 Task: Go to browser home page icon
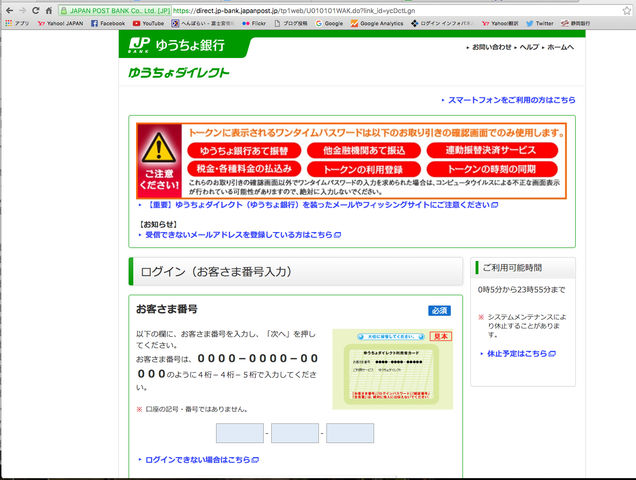(49, 11)
